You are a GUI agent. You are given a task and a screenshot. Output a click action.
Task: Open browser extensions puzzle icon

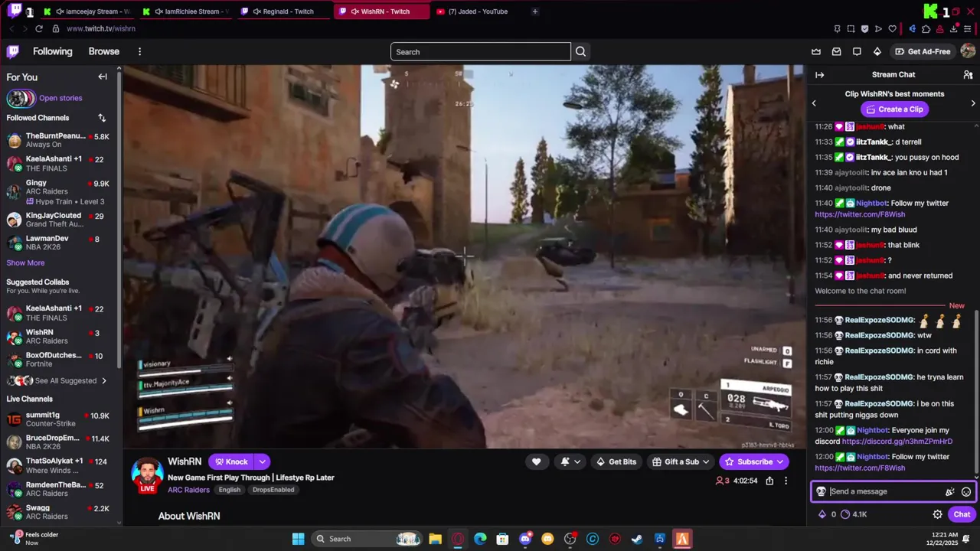point(926,28)
